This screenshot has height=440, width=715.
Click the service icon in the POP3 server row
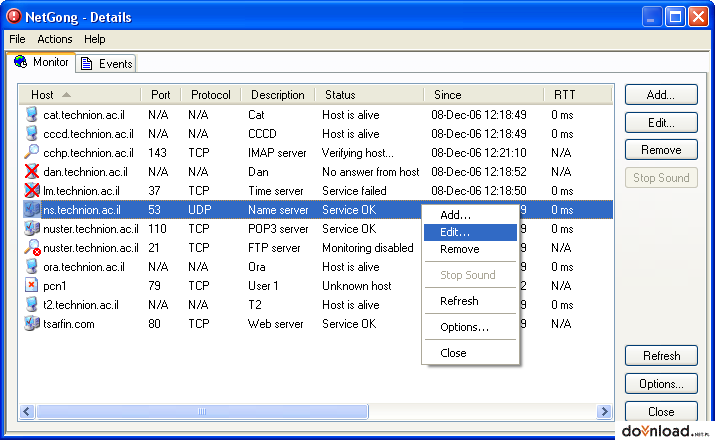coord(31,228)
